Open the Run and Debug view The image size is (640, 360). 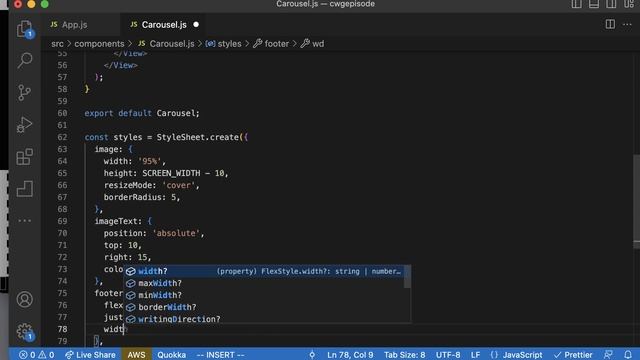[x=24, y=125]
